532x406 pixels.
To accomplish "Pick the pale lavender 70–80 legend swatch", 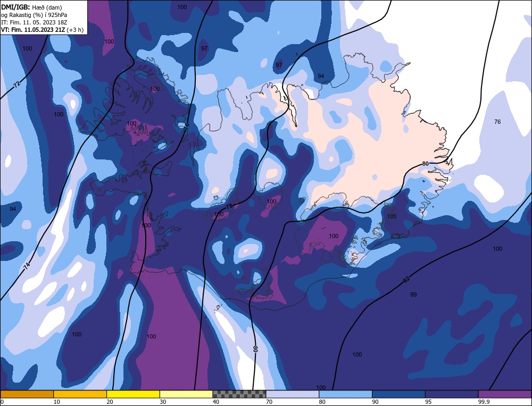I will (293, 394).
